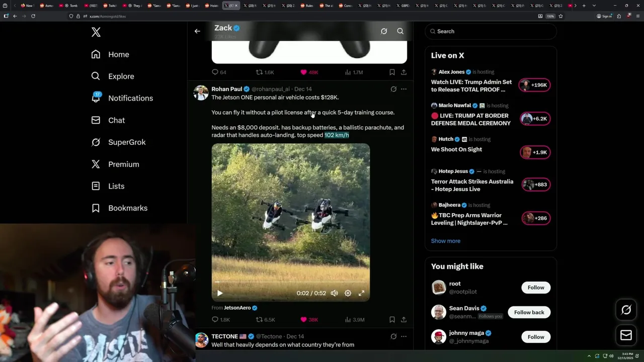Bookmark the post with 48K likes
Viewport: 644px width, 362px height.
(x=392, y=72)
